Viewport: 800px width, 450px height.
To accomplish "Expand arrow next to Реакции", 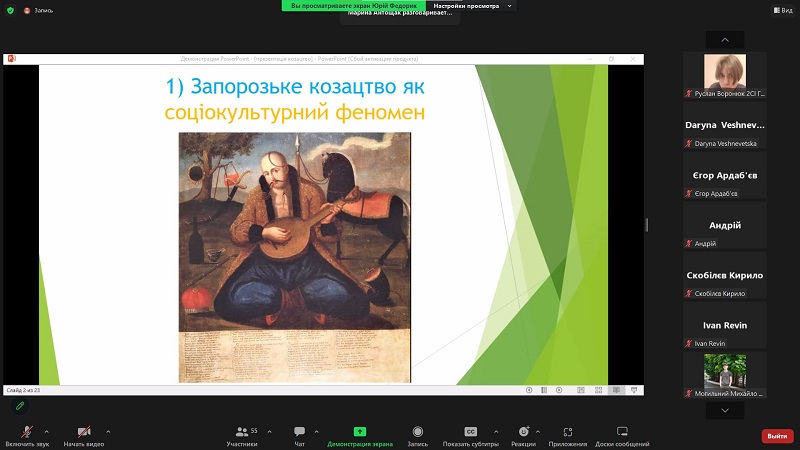I will 538,432.
